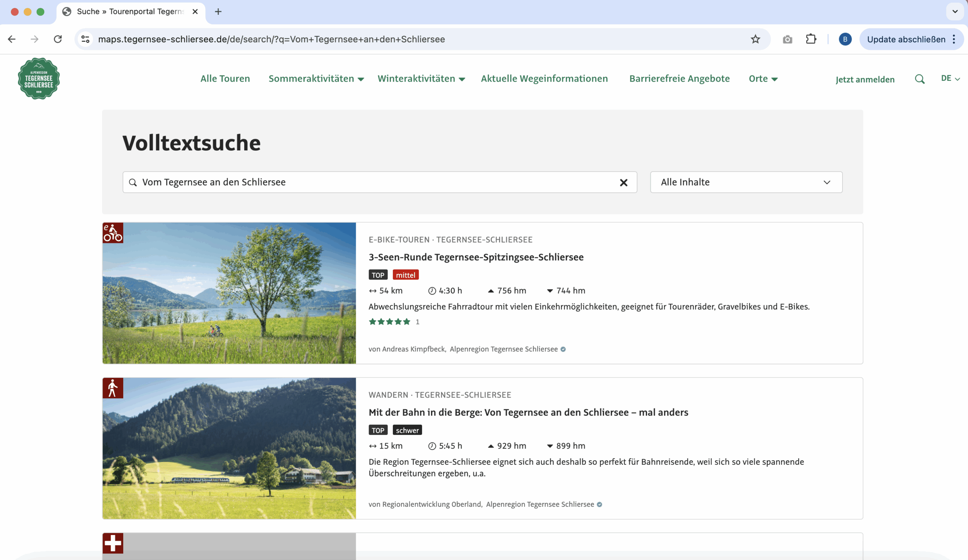Click the verified badge next to Andreas Kimpfbeck's organization

pyautogui.click(x=563, y=349)
